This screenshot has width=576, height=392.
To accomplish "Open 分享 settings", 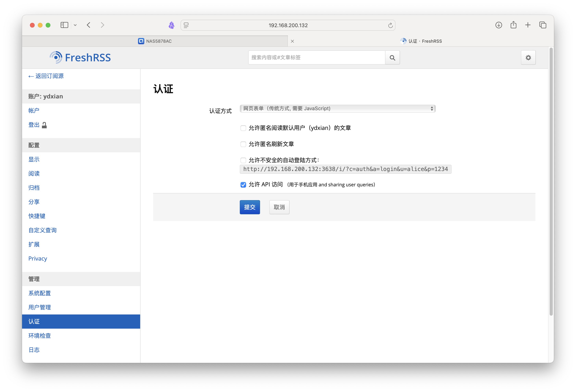I will pos(34,202).
